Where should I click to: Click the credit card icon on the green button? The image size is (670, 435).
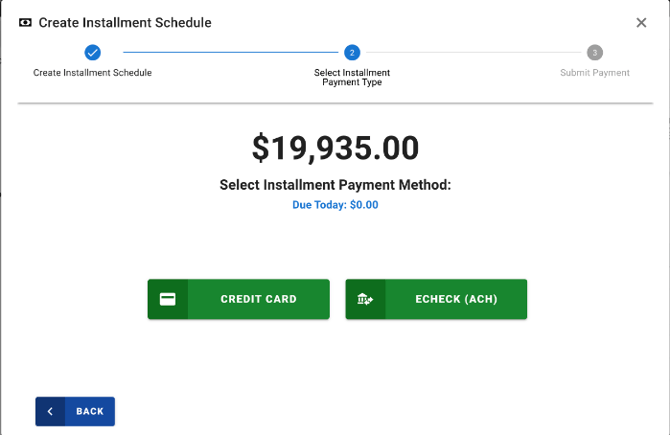coord(168,299)
